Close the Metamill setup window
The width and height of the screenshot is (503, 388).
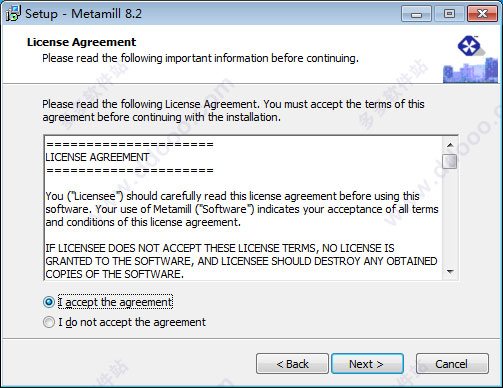point(482,14)
